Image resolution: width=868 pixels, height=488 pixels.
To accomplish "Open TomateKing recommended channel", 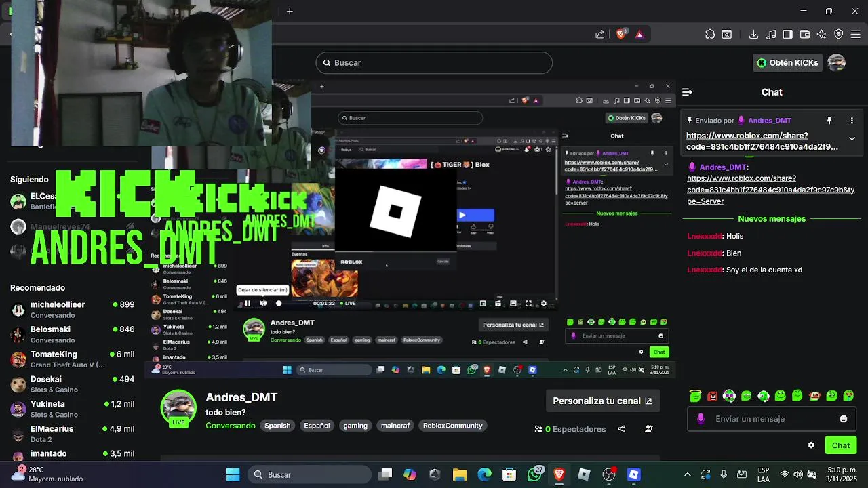I will pos(73,359).
